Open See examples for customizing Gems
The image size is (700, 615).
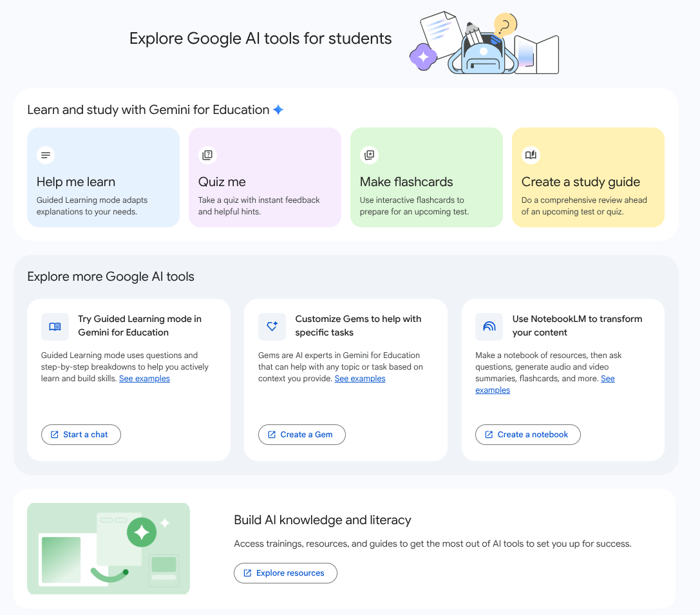click(360, 378)
